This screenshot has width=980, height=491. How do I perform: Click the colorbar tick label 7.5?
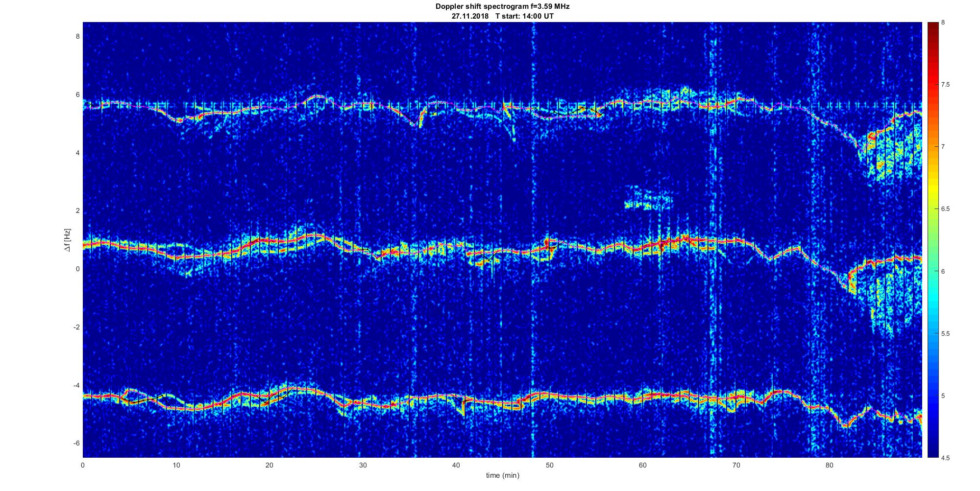(x=946, y=85)
